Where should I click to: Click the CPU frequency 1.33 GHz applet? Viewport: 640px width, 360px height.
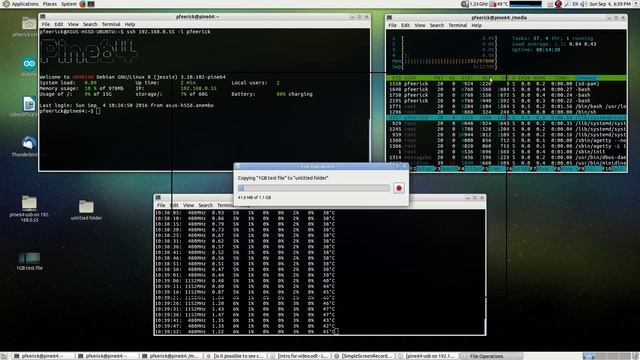pyautogui.click(x=474, y=4)
